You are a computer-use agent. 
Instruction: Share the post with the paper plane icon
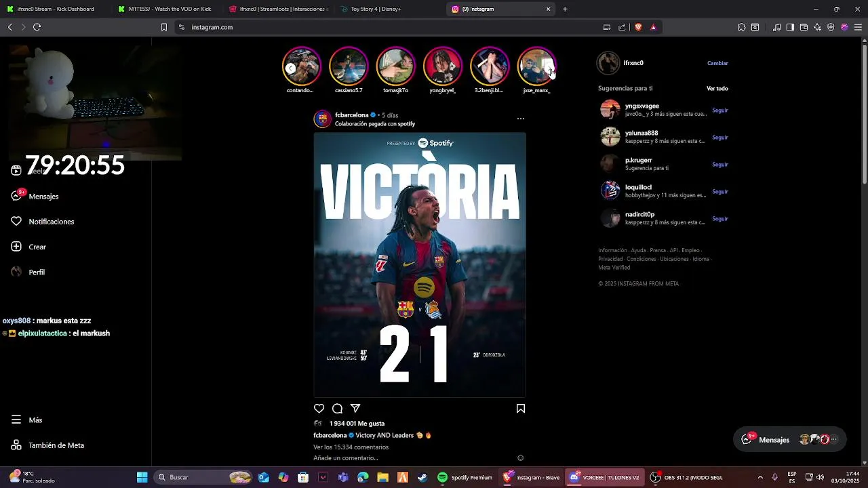(355, 408)
